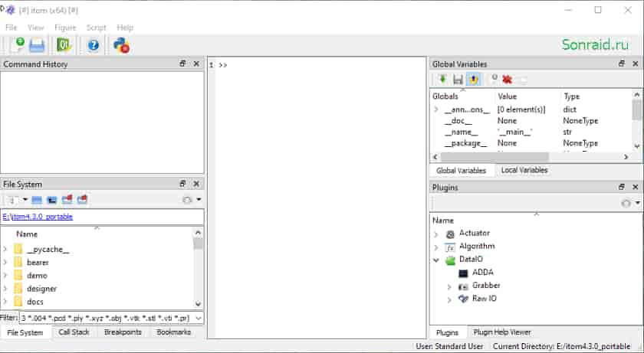Launch Qt Designer from the green Qt icon
The image size is (644, 353).
tap(64, 45)
